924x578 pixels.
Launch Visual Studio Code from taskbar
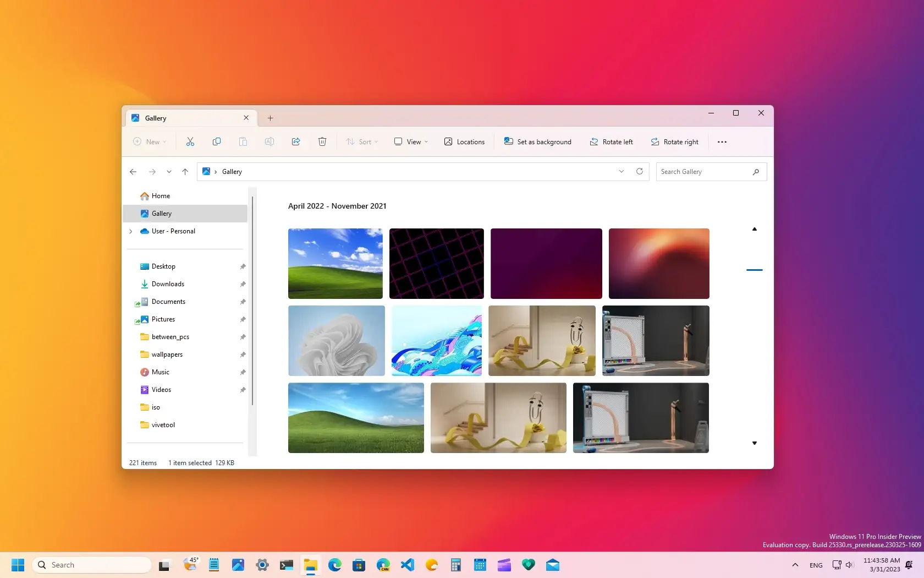point(408,565)
